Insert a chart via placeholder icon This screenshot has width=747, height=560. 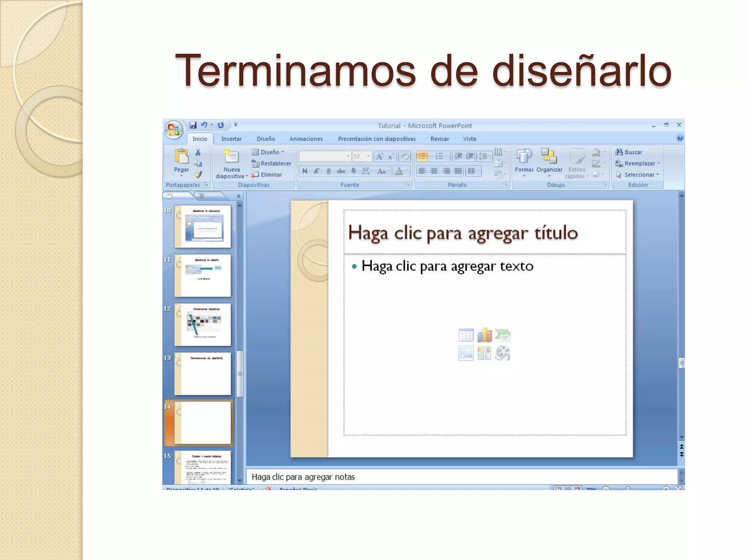coord(484,335)
